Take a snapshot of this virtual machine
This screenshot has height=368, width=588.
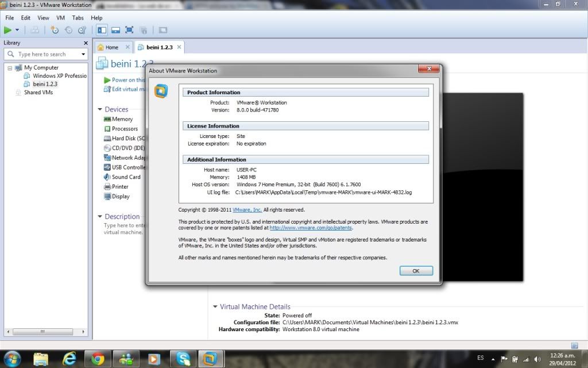coord(55,30)
